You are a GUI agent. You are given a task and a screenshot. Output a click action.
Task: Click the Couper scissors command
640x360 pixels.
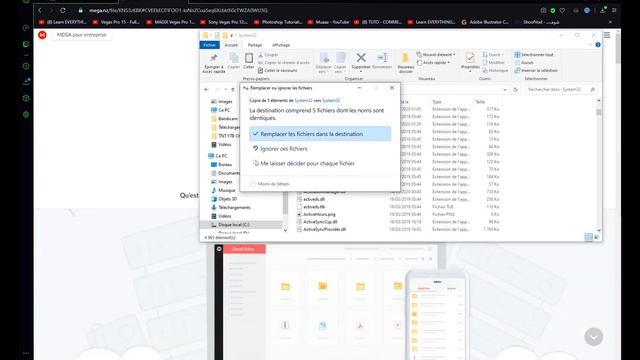[x=268, y=55]
